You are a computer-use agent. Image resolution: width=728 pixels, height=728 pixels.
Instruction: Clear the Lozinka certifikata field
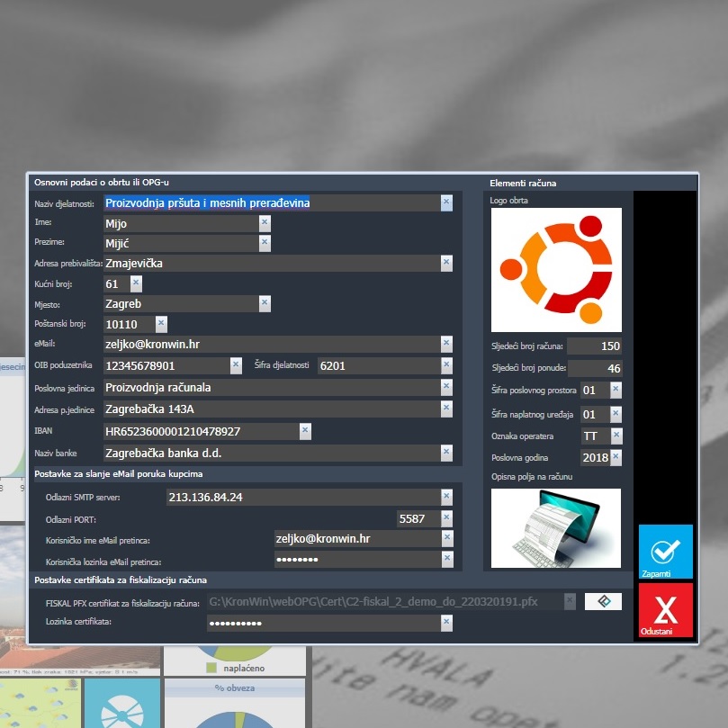(446, 623)
